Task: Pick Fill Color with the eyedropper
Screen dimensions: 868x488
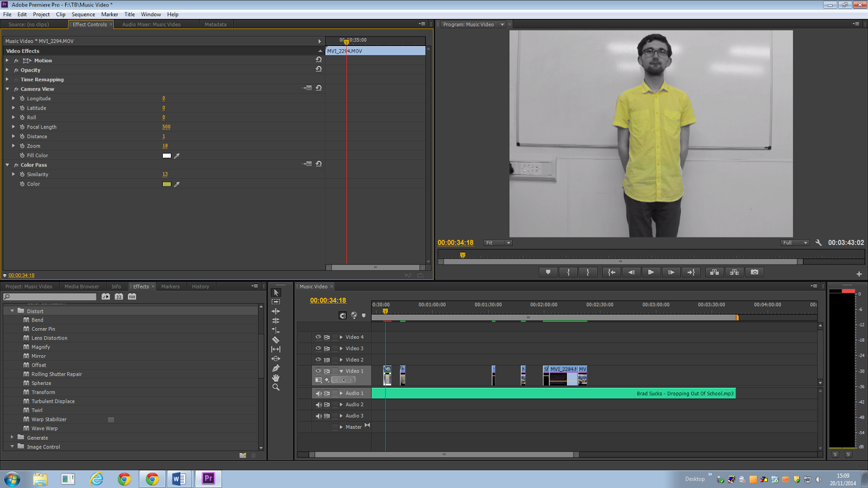Action: [x=177, y=156]
